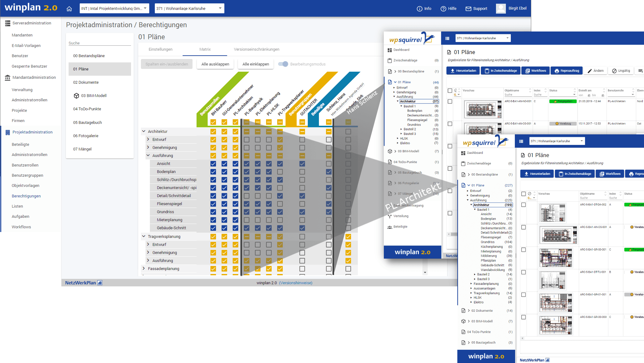Open Versionshinweise link in footer
The height and width of the screenshot is (363, 644).
point(296,283)
